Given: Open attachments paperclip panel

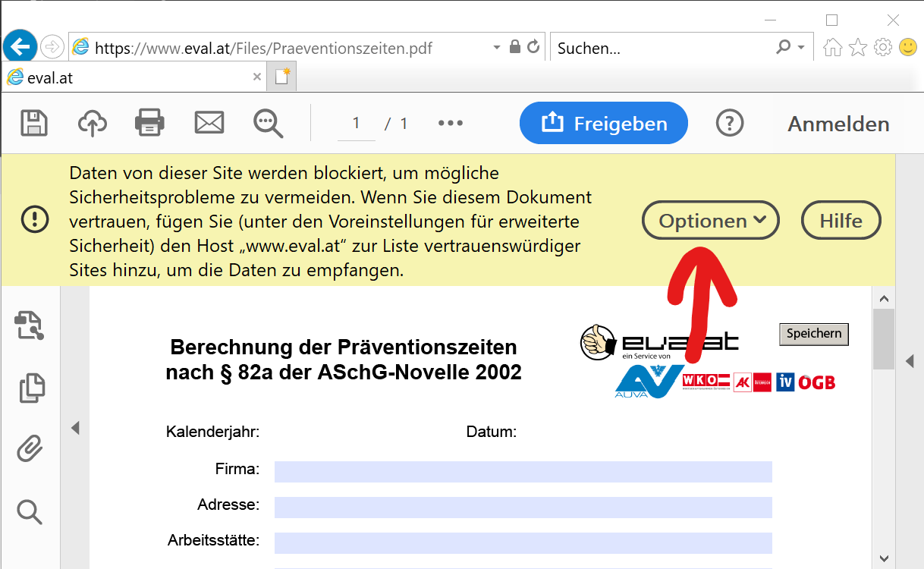Looking at the screenshot, I should pyautogui.click(x=30, y=448).
